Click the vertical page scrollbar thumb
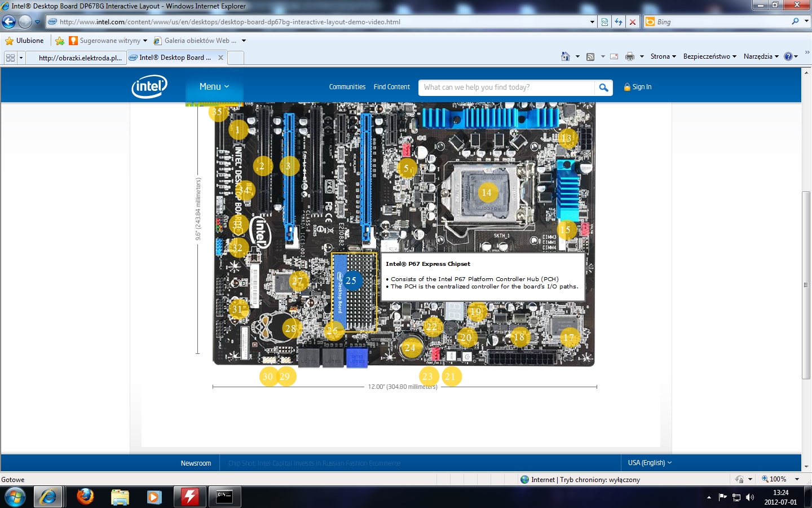This screenshot has height=508, width=812. click(806, 285)
